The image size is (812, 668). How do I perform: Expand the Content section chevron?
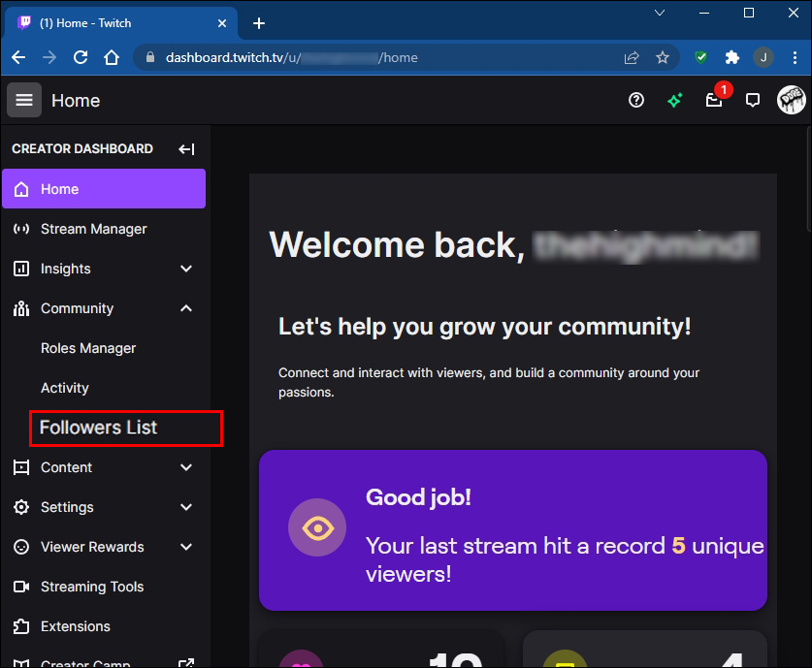[186, 467]
